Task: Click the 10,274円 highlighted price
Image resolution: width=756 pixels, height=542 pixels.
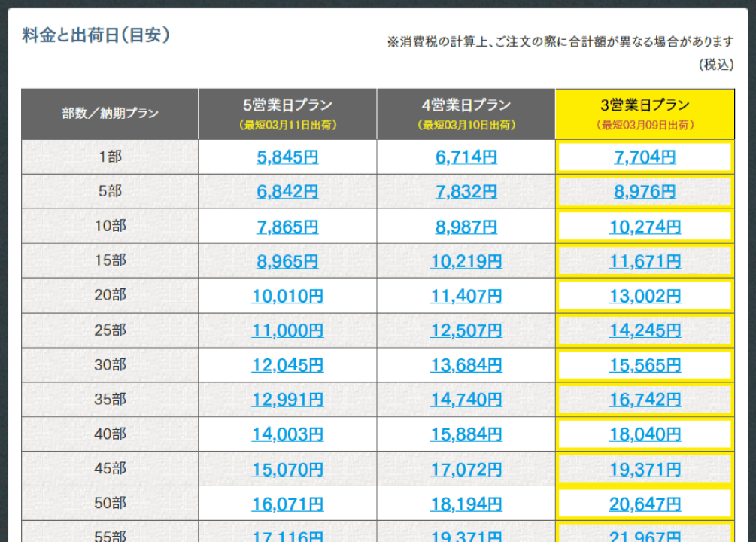Action: [x=645, y=227]
